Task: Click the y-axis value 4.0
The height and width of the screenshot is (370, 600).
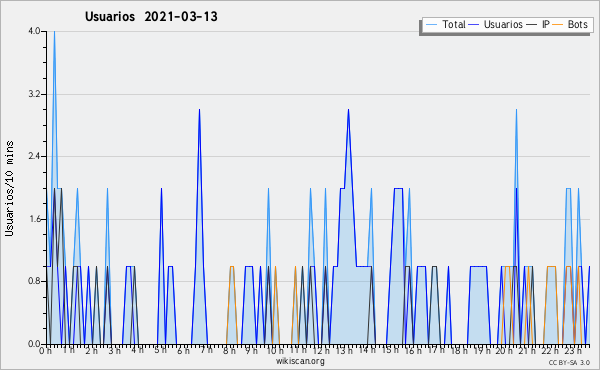Action: click(x=34, y=31)
